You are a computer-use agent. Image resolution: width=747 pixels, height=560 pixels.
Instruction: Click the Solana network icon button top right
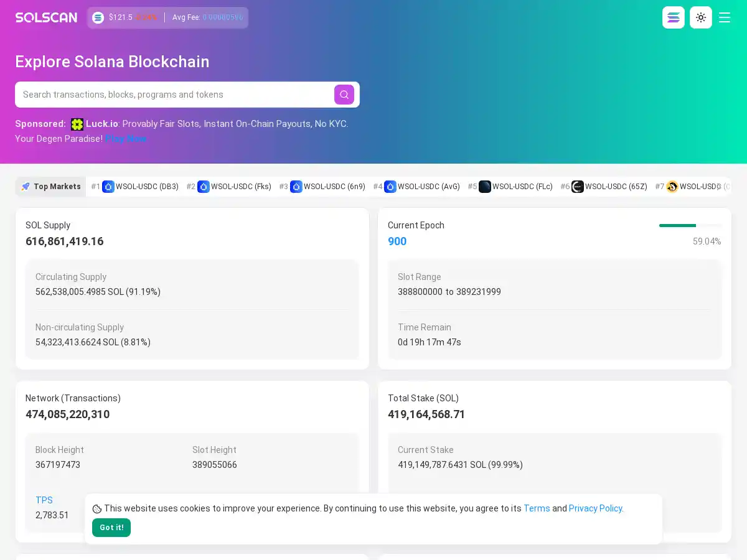point(674,17)
